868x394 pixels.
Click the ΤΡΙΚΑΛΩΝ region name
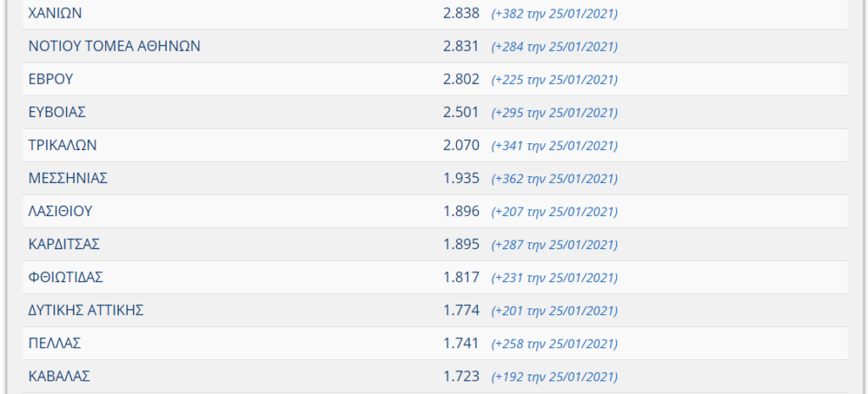pos(63,146)
